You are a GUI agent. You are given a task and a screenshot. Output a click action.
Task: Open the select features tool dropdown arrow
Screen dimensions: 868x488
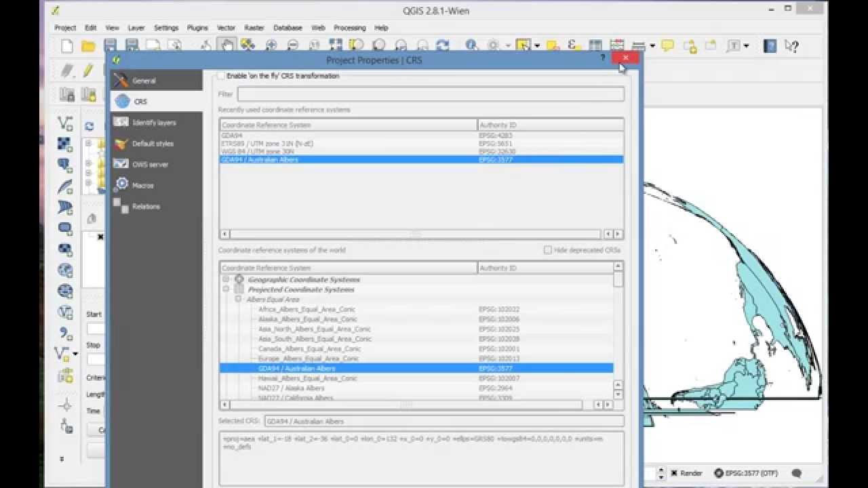537,46
